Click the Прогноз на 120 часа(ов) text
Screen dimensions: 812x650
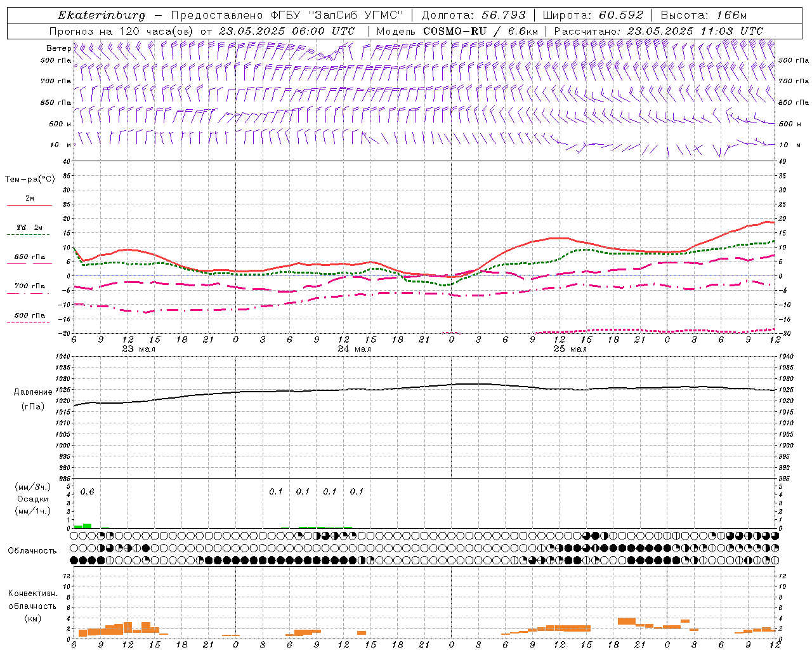122,31
